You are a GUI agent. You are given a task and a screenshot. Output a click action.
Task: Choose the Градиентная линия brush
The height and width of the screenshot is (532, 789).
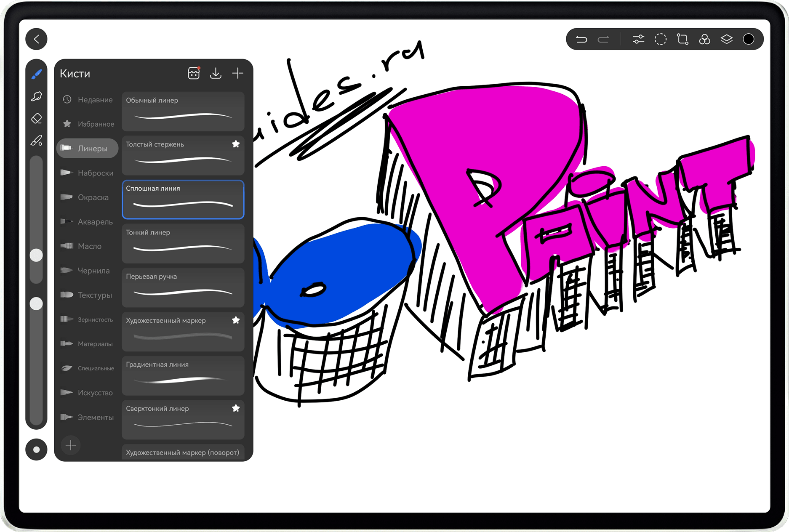click(x=183, y=376)
